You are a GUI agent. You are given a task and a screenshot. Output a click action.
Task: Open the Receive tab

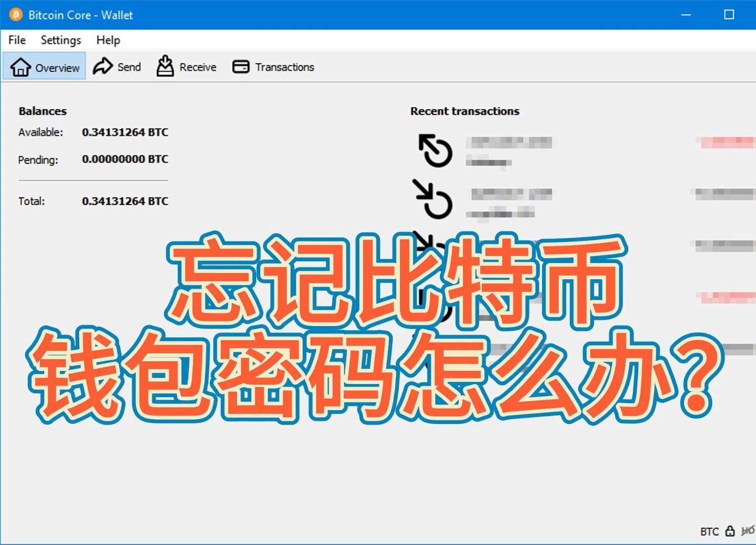pos(186,67)
